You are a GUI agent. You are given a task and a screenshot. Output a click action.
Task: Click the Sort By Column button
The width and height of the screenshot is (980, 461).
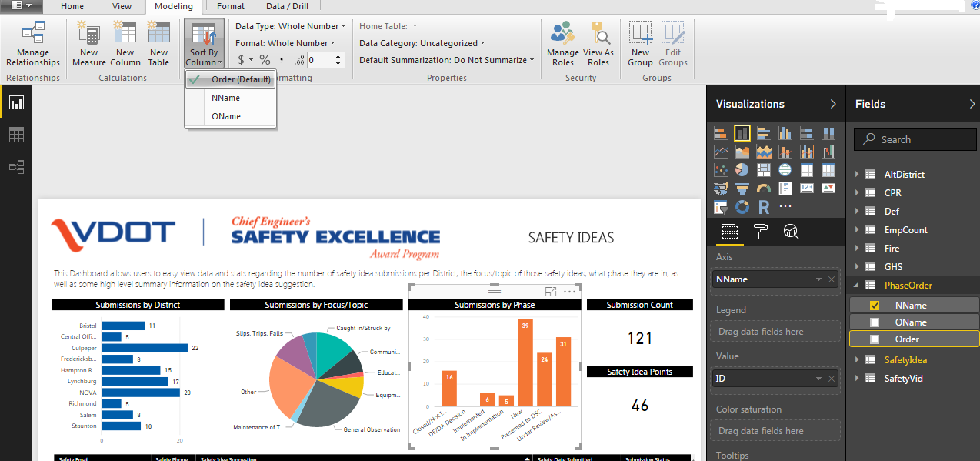coord(204,45)
